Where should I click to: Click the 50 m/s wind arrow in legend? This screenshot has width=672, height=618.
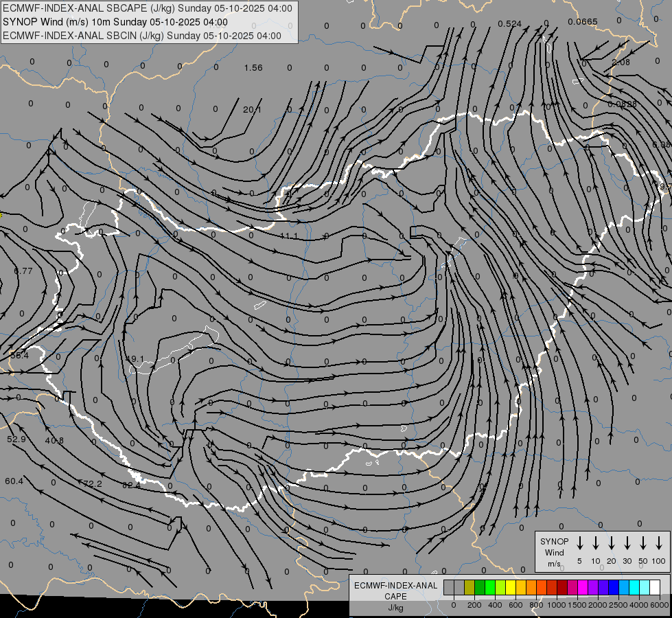[x=643, y=543]
